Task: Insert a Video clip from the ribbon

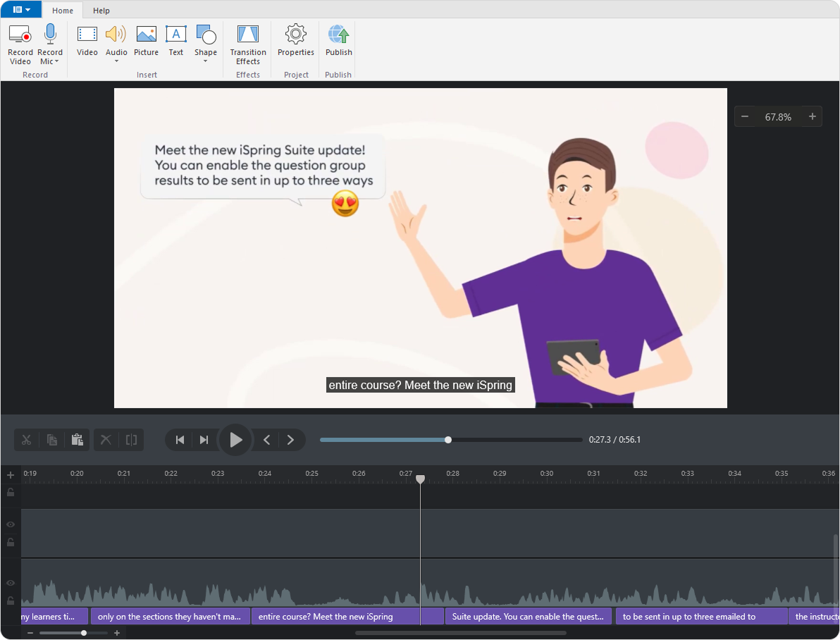Action: point(87,35)
